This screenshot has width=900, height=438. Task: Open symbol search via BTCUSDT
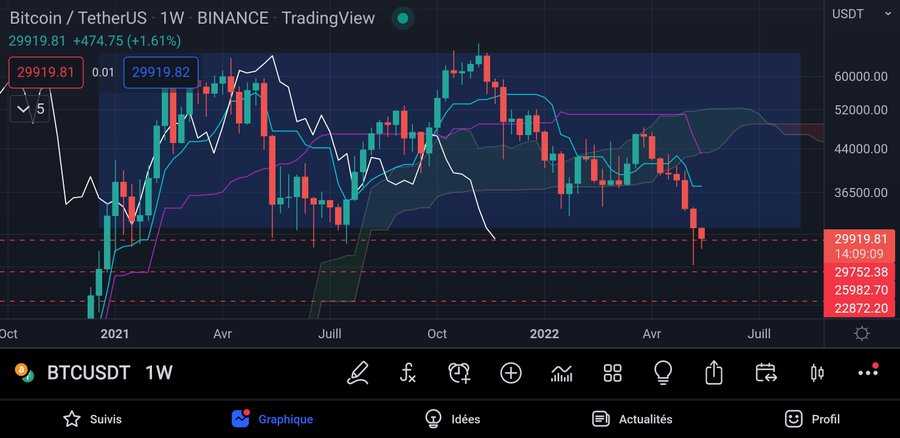88,373
